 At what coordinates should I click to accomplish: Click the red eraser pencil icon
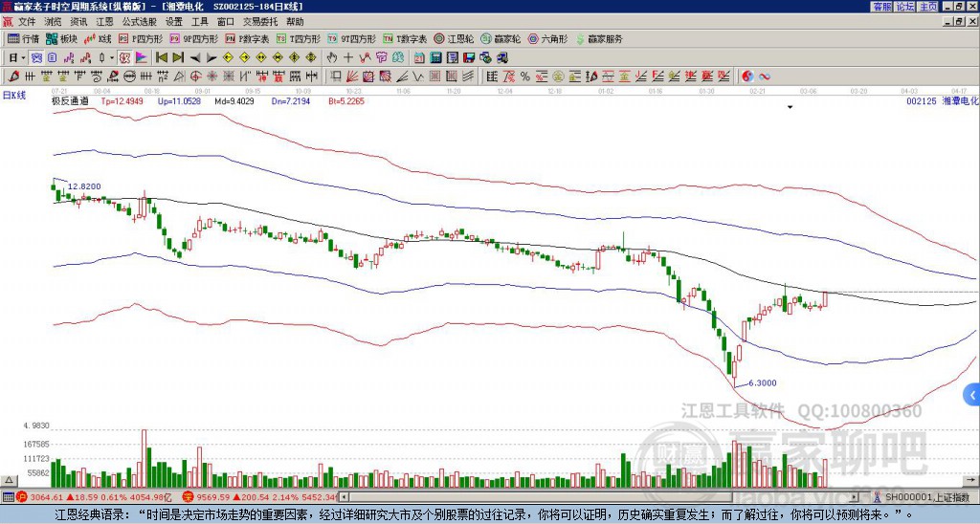coord(113,76)
